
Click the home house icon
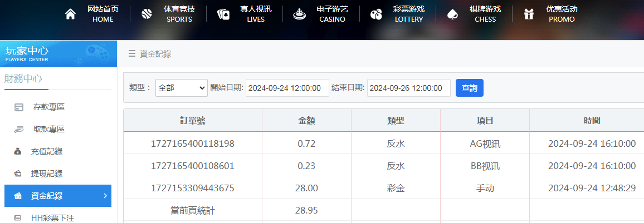[x=70, y=14]
